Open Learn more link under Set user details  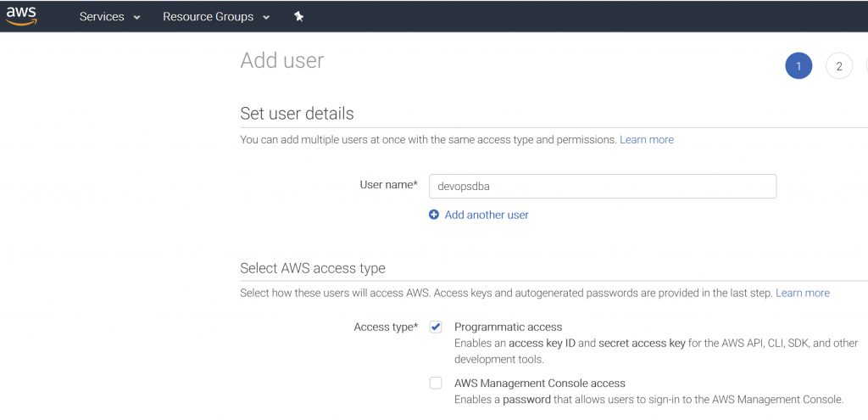(647, 140)
